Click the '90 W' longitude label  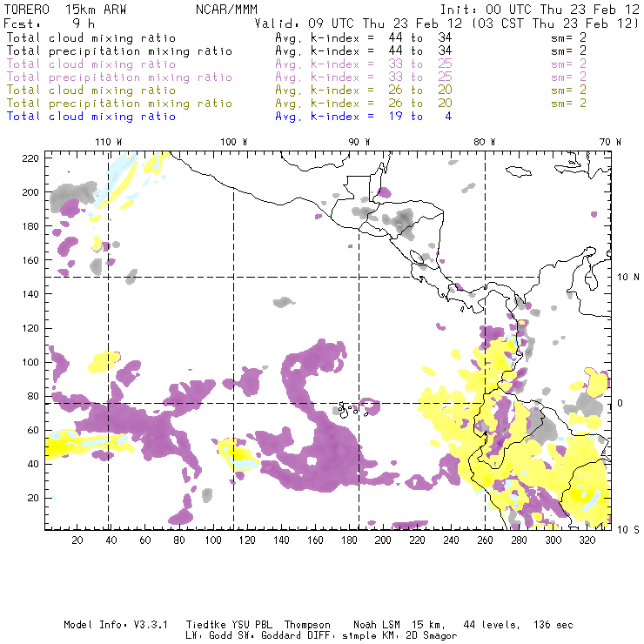[359, 142]
